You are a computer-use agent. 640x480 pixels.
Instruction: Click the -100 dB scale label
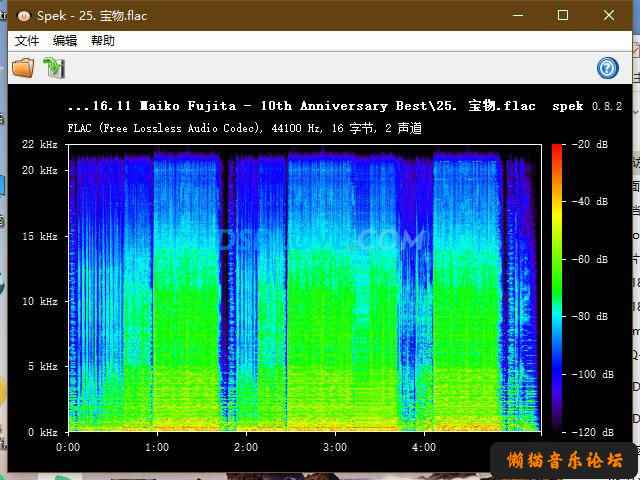click(x=593, y=374)
